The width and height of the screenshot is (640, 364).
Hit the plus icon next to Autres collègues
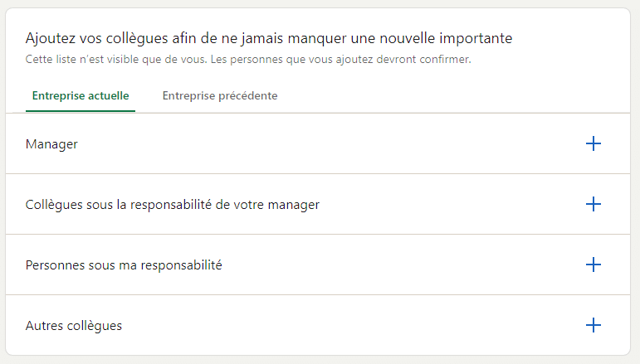(x=593, y=325)
